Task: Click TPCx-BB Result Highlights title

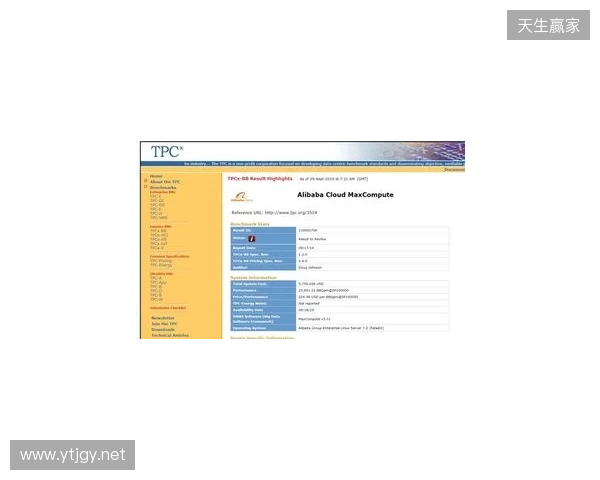Action: click(260, 179)
